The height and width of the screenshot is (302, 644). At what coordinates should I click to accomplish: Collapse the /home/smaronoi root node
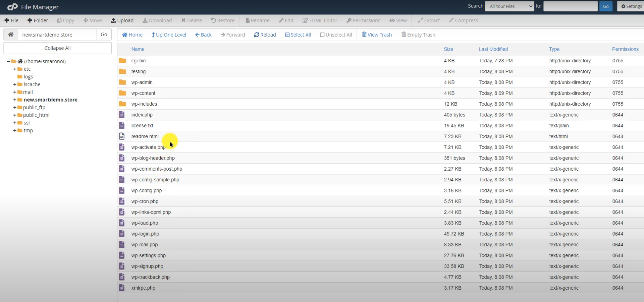8,61
